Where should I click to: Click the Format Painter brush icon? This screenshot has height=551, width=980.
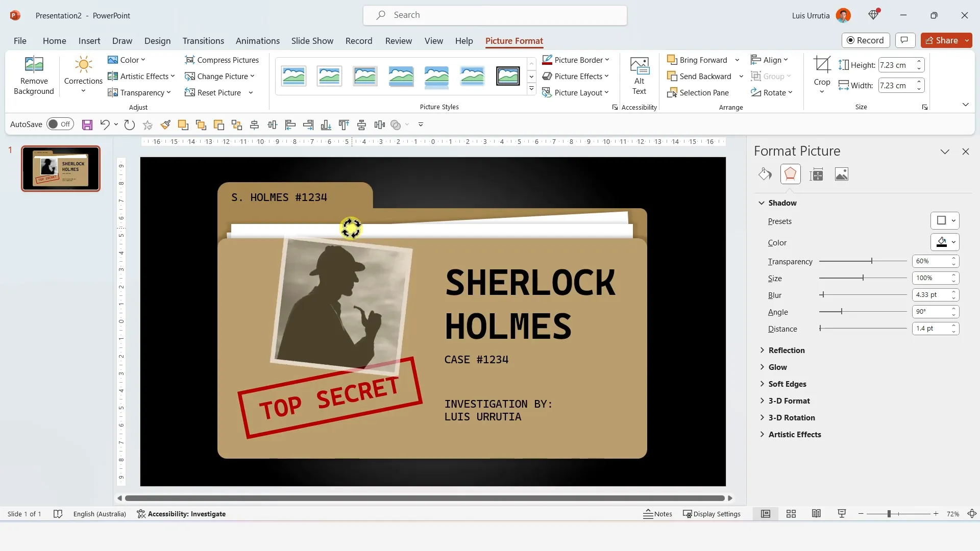pyautogui.click(x=165, y=124)
